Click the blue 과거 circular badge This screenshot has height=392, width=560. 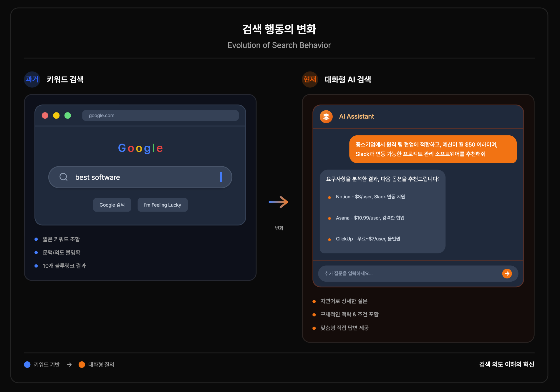tap(32, 79)
